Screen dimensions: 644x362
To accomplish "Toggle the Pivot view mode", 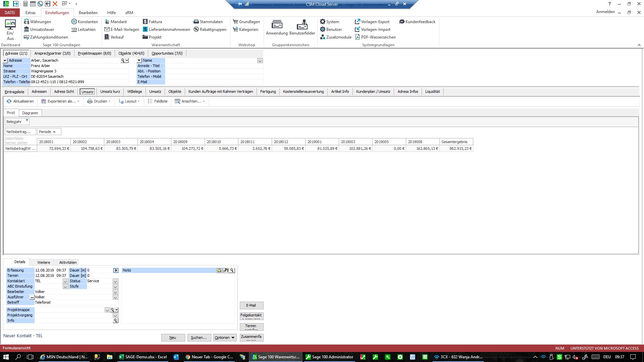I will point(11,112).
